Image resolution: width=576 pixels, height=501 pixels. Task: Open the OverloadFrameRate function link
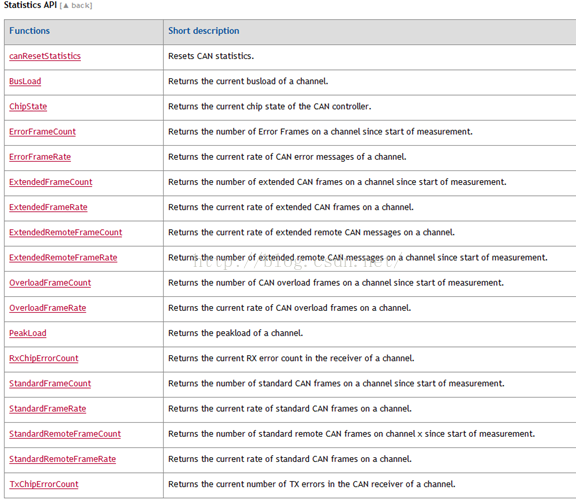point(47,308)
